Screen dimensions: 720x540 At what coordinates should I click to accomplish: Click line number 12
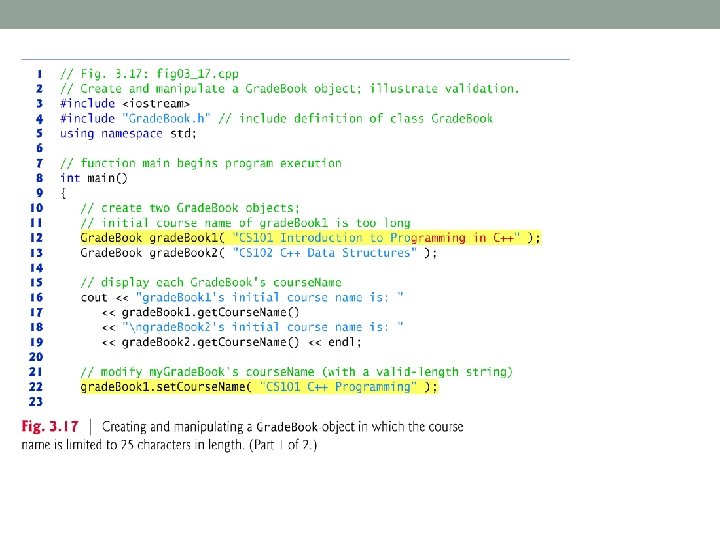(x=36, y=238)
